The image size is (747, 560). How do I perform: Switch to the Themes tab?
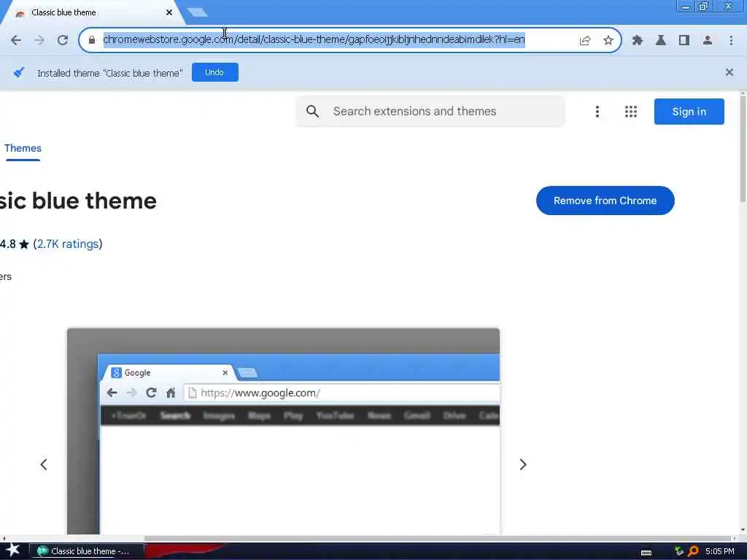click(x=23, y=149)
